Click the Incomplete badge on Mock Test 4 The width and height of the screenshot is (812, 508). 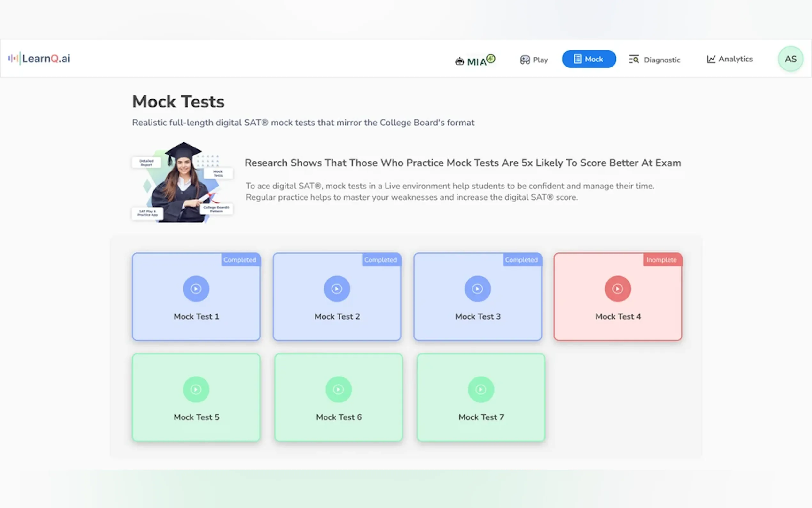[x=661, y=260]
